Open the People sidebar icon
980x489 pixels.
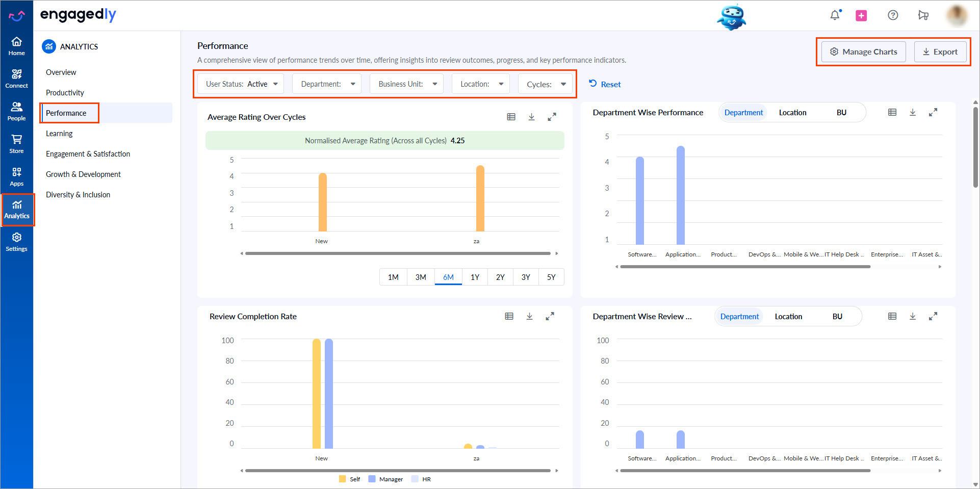16,111
